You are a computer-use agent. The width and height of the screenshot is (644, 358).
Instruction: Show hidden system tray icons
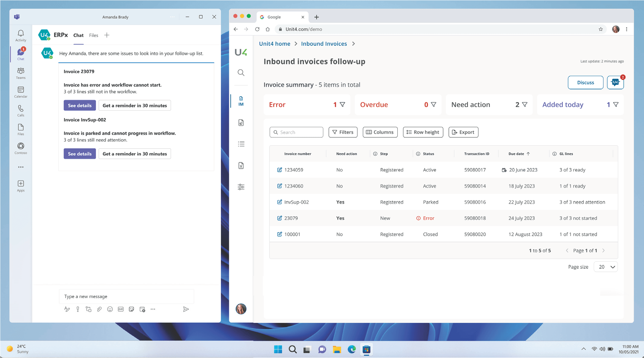583,349
